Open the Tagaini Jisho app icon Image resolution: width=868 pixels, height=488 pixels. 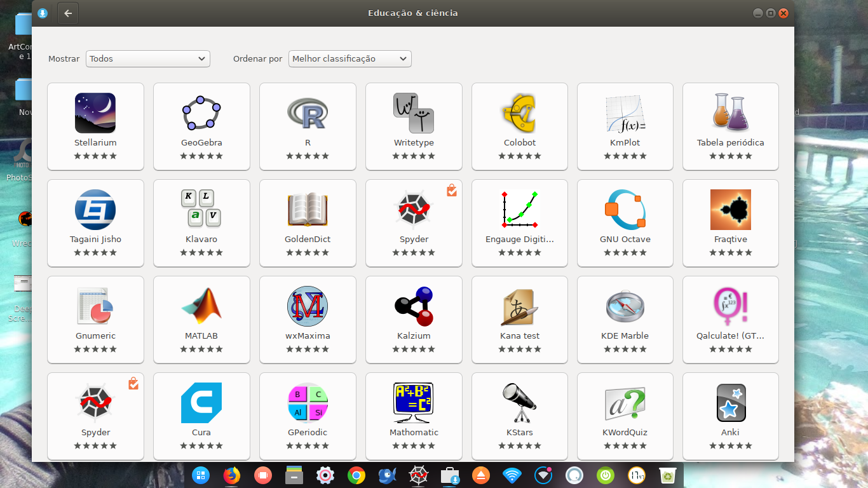point(95,210)
